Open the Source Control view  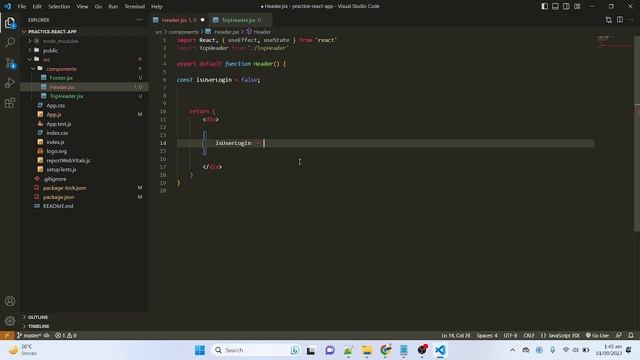point(10,63)
